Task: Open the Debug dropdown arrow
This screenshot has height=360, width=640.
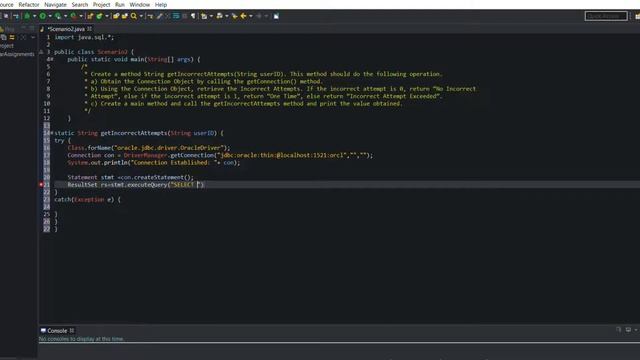Action: (x=34, y=16)
